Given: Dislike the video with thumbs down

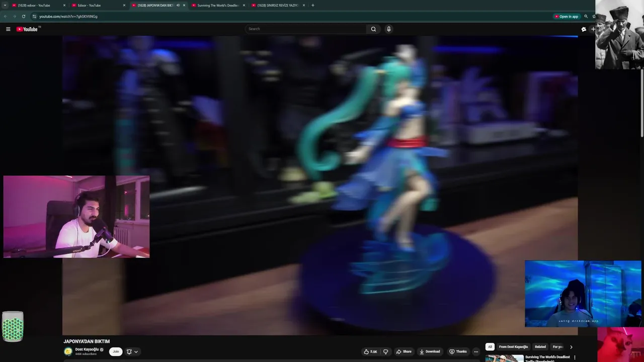Looking at the screenshot, I should 386,351.
